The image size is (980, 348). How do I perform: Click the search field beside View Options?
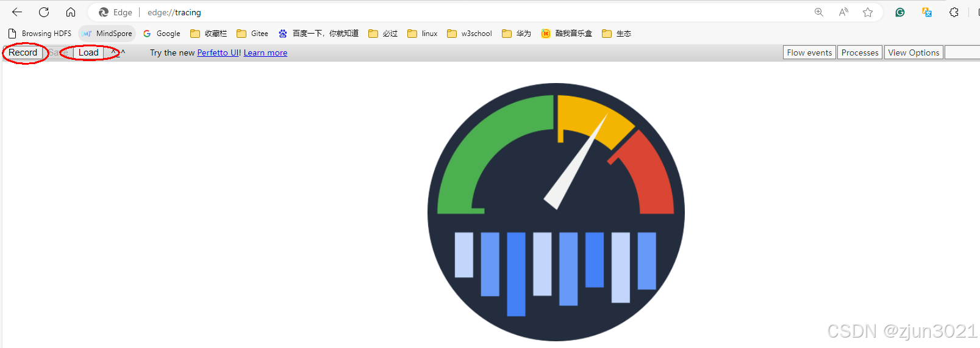962,53
